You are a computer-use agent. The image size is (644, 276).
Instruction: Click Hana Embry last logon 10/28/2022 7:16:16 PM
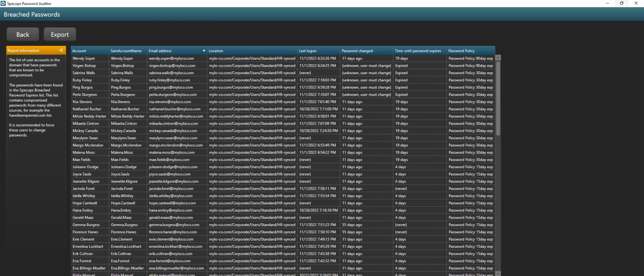point(318,210)
